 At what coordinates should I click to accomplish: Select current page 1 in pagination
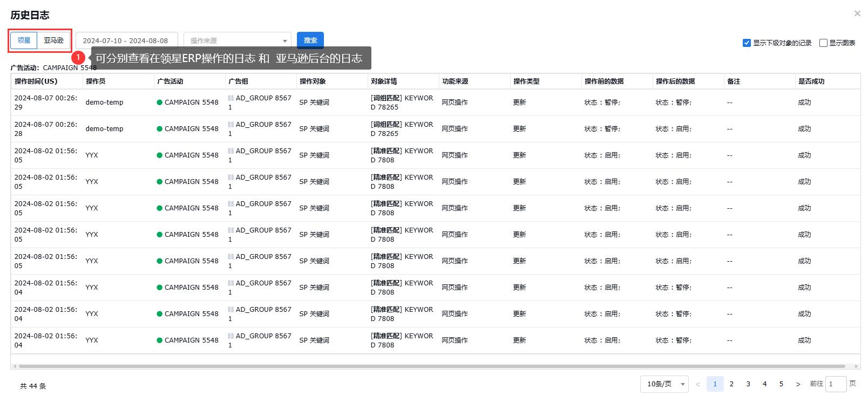click(715, 384)
